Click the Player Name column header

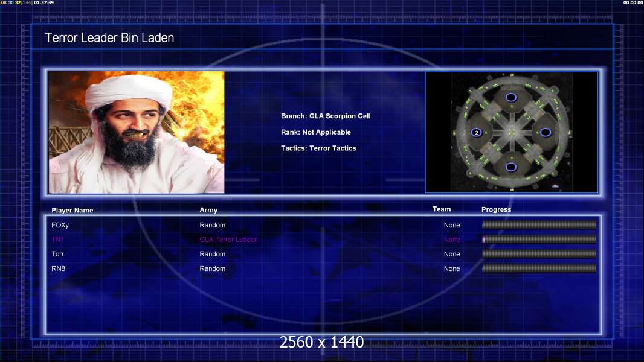click(72, 211)
